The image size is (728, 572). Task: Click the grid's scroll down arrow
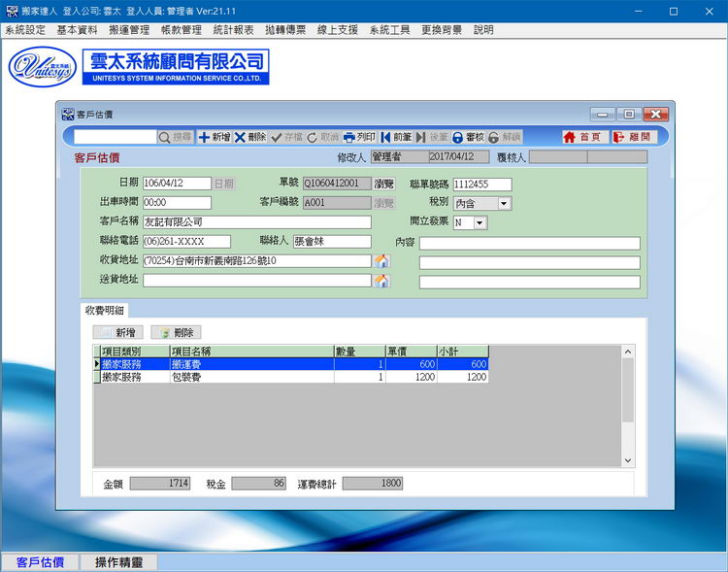[627, 460]
